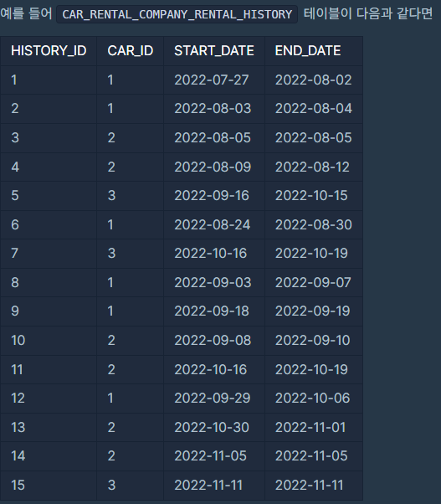441x504 pixels.
Task: Click end date 2022-10-15 cell
Action: [314, 196]
